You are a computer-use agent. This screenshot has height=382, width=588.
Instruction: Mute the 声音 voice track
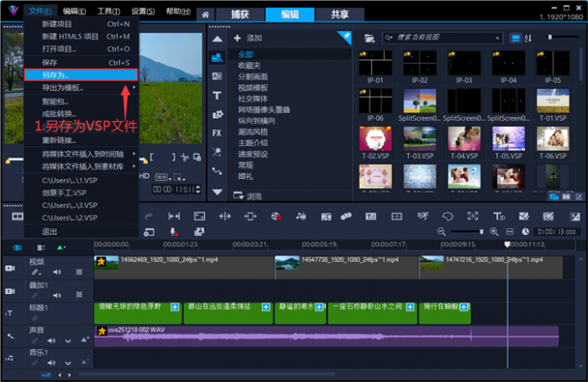pos(51,341)
